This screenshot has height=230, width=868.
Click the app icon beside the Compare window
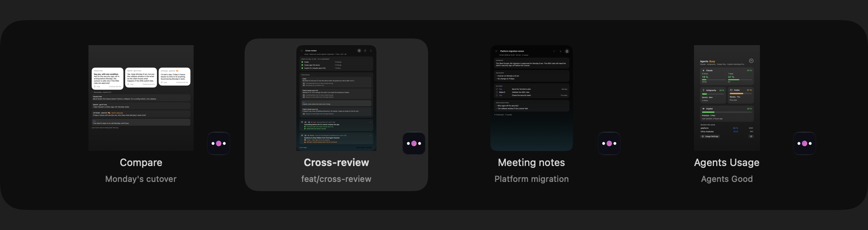click(x=219, y=143)
